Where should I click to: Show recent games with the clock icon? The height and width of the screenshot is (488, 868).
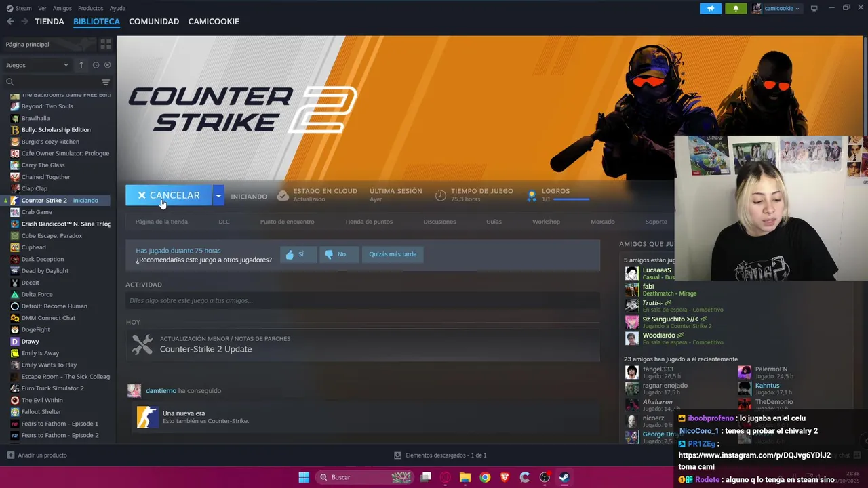pyautogui.click(x=96, y=65)
